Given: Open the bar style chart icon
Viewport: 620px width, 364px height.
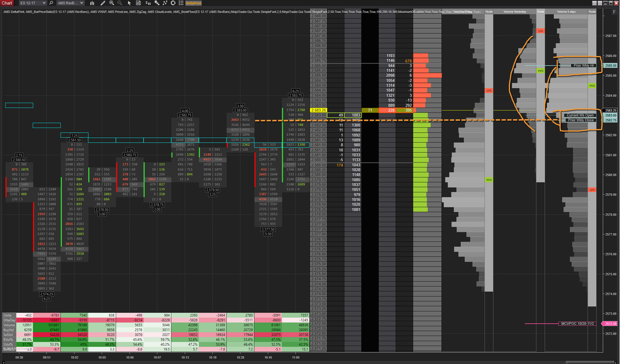Looking at the screenshot, I should click(91, 3).
